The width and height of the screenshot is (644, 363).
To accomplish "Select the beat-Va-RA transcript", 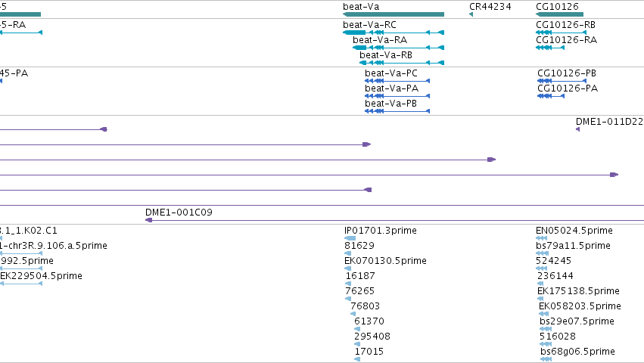I will click(x=398, y=48).
